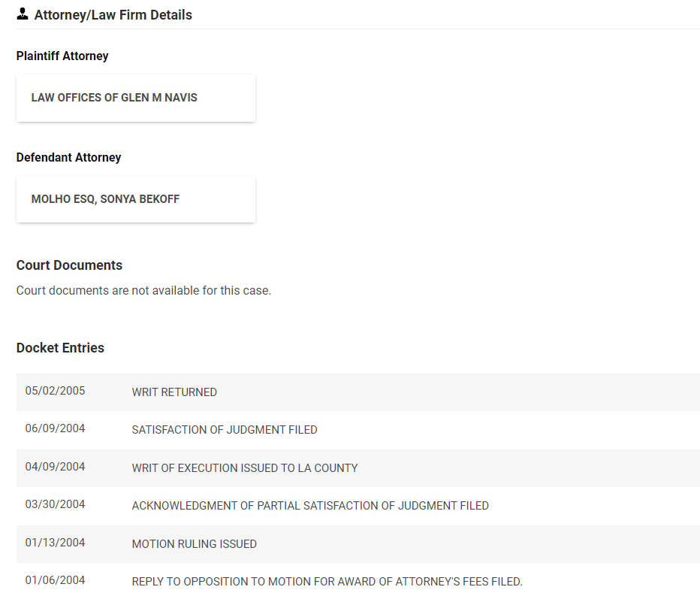This screenshot has height=593, width=700.
Task: Select the Satisfaction of Judgment Filed entry
Action: point(225,430)
